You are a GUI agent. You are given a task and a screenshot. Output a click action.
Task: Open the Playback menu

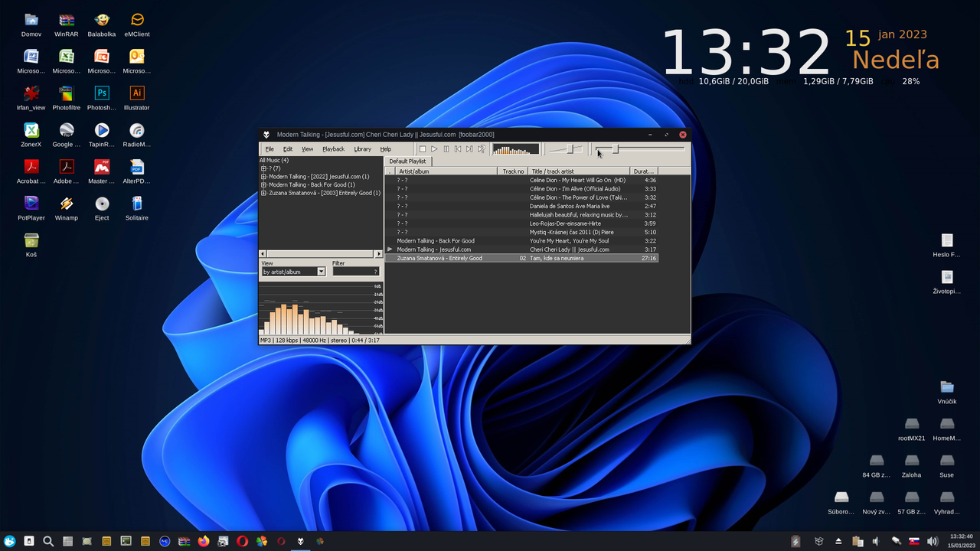click(x=333, y=149)
